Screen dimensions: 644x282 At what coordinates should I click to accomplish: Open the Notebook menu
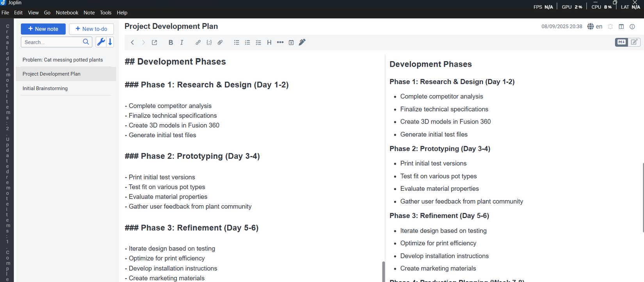coord(67,12)
